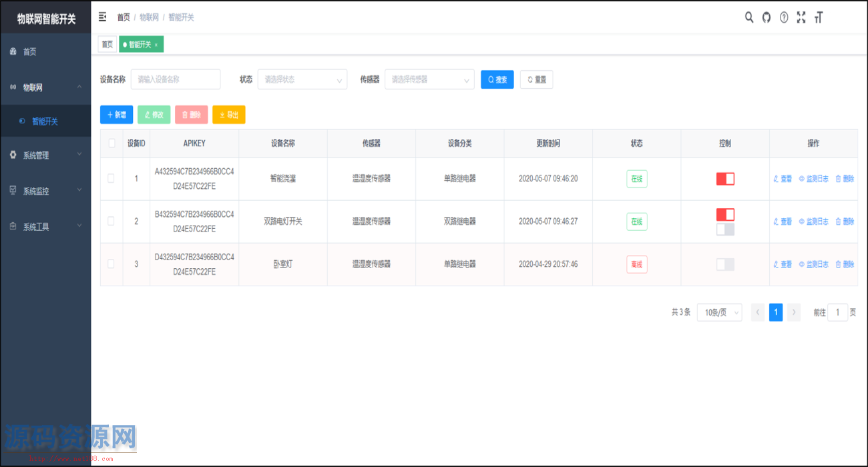Image resolution: width=868 pixels, height=467 pixels.
Task: Click the blue 搜索 search button
Action: click(x=497, y=79)
